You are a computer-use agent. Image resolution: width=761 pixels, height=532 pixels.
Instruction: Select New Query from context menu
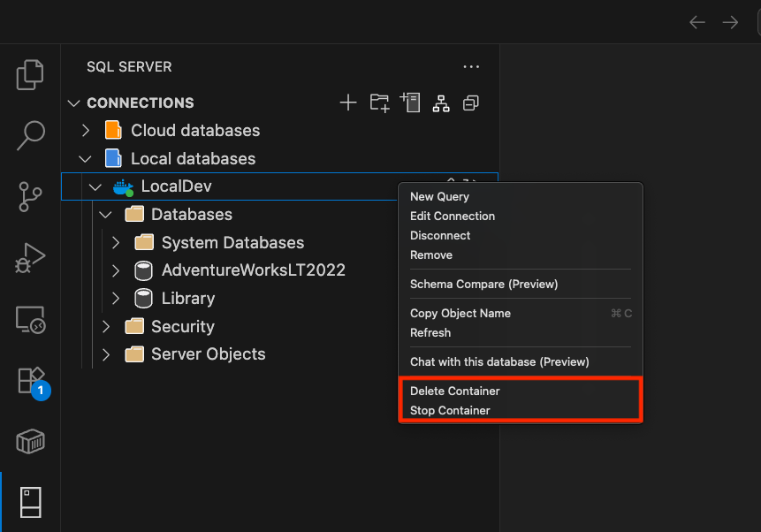click(x=439, y=197)
